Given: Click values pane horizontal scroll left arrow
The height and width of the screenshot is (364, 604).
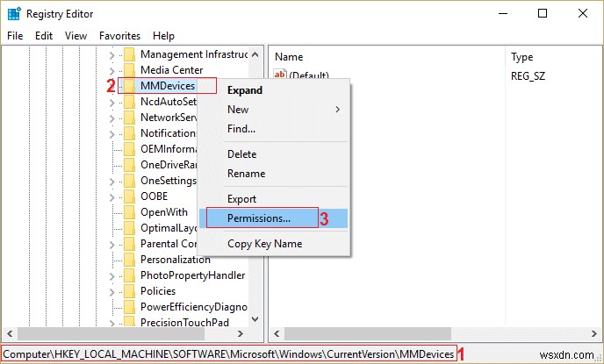Looking at the screenshot, I should pyautogui.click(x=277, y=333).
